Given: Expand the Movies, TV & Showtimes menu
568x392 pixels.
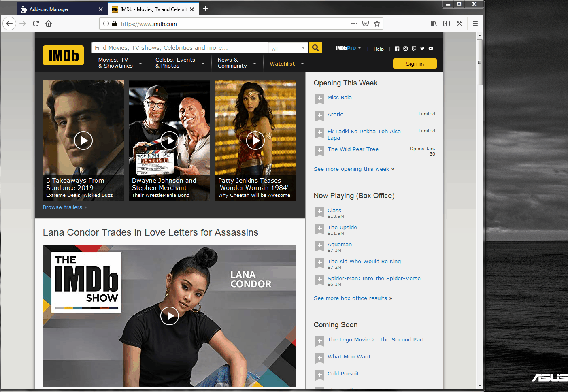Looking at the screenshot, I should pos(120,63).
